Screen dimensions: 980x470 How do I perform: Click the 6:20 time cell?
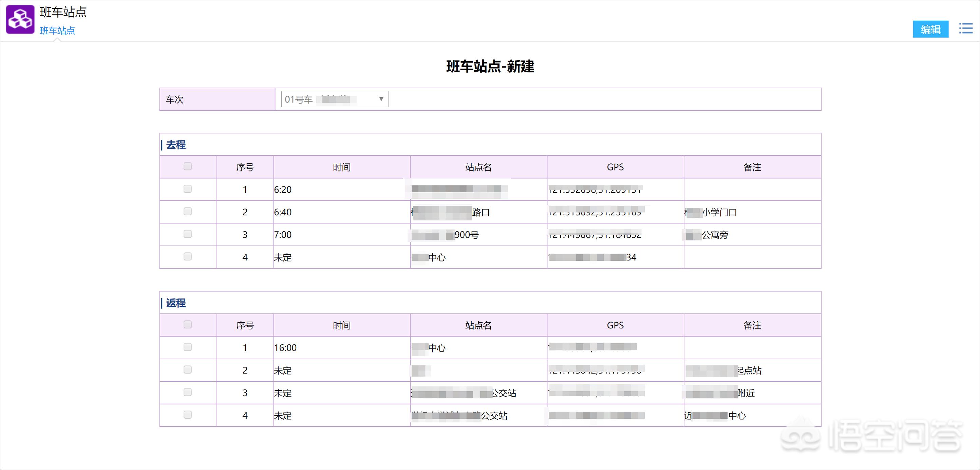342,190
